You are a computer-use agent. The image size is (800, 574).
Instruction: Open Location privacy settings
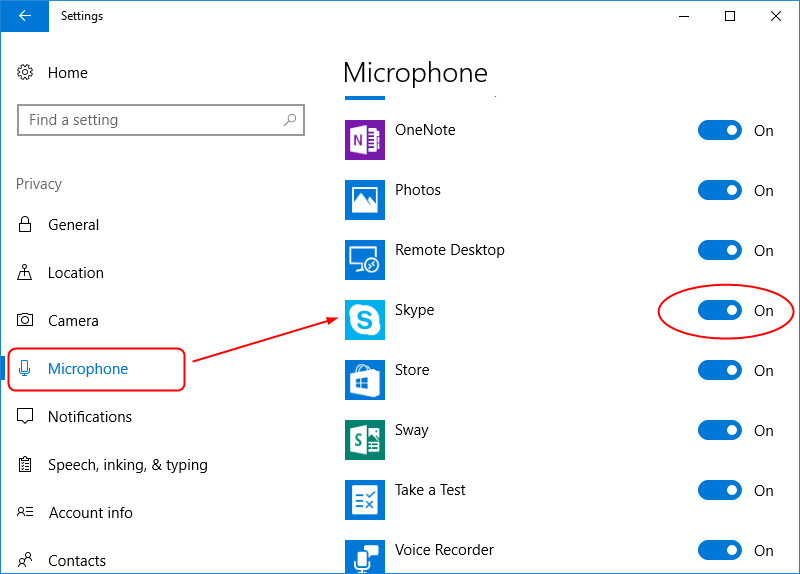tap(76, 272)
